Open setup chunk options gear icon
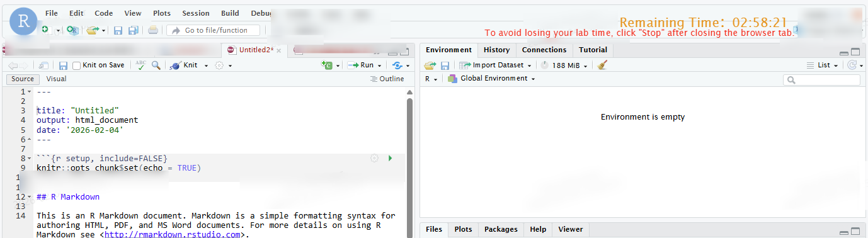Screen dimensions: 868x238 374,159
